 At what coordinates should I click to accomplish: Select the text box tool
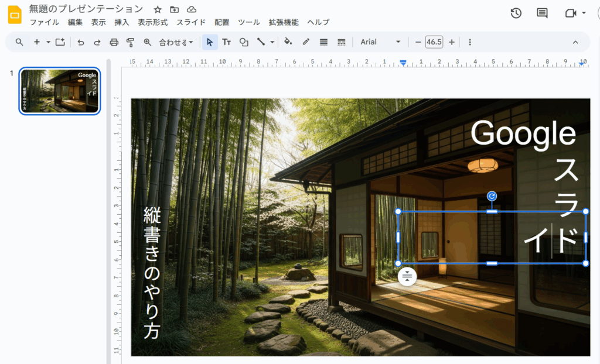click(226, 42)
